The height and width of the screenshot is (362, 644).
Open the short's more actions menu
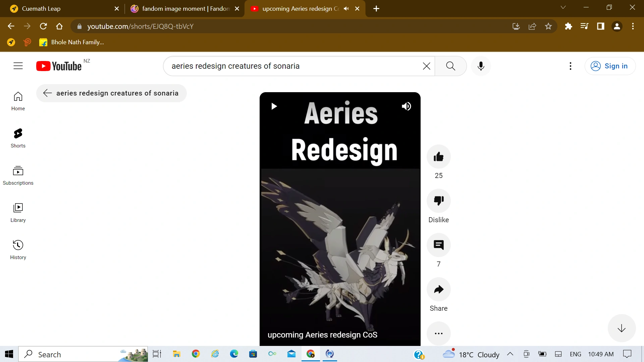pyautogui.click(x=438, y=334)
